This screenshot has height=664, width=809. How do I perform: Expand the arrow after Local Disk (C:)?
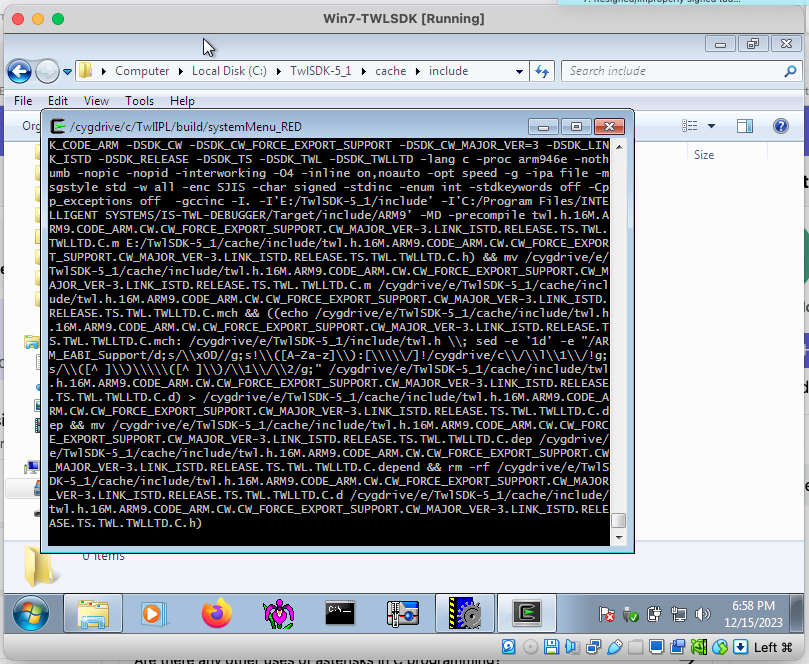279,71
